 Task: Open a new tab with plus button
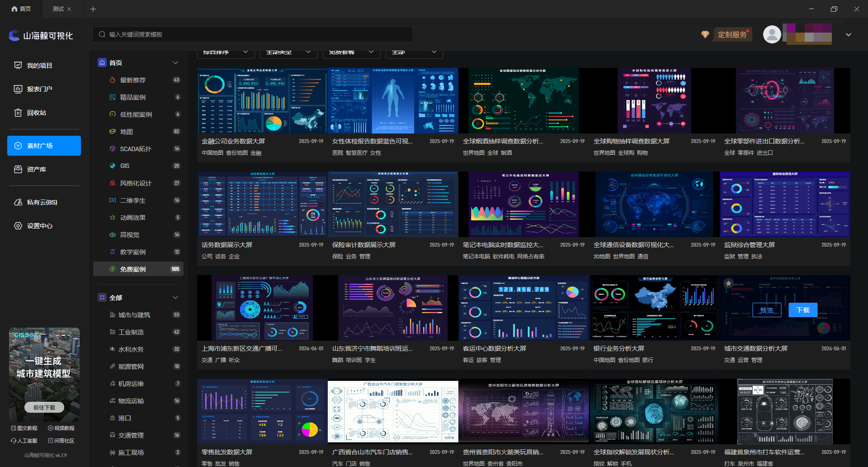[93, 9]
